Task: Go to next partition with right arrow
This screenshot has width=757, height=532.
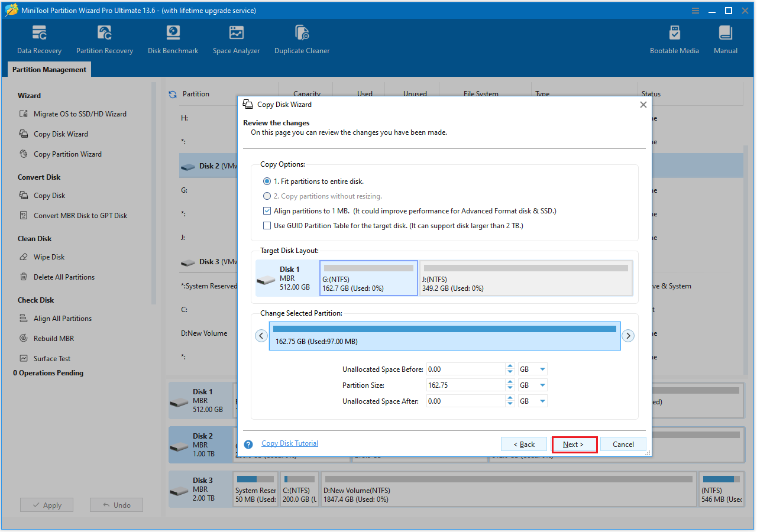Action: (628, 336)
